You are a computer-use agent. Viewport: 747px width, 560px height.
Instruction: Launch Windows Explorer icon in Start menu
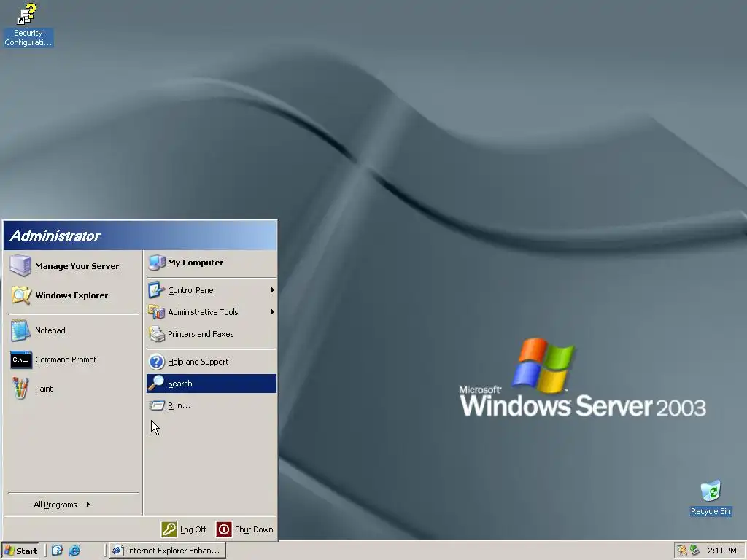tap(20, 295)
